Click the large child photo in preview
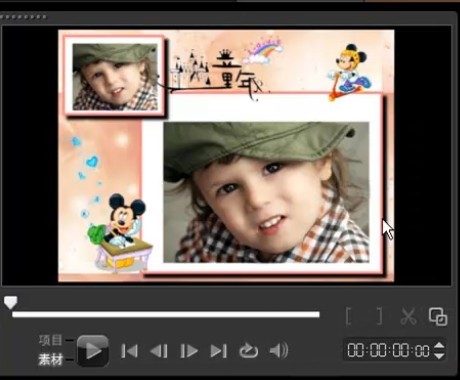The height and width of the screenshot is (380, 460). 266,192
